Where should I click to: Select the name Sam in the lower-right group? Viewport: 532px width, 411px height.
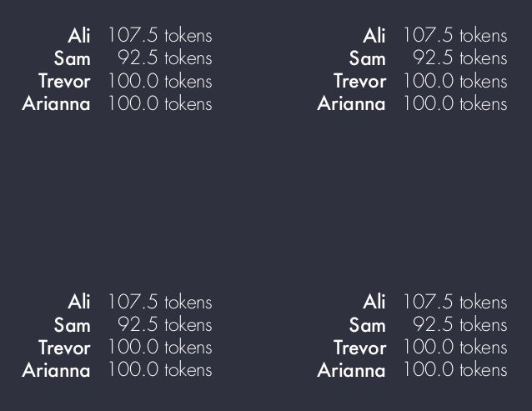368,325
